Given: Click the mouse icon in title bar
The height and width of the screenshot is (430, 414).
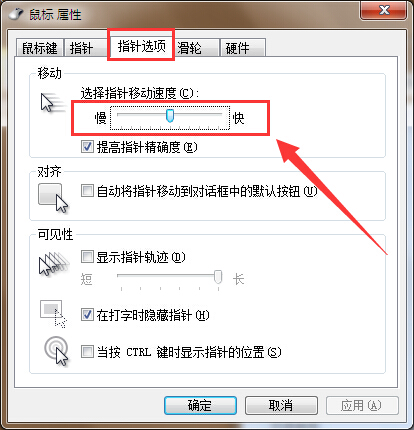Looking at the screenshot, I should 16,14.
